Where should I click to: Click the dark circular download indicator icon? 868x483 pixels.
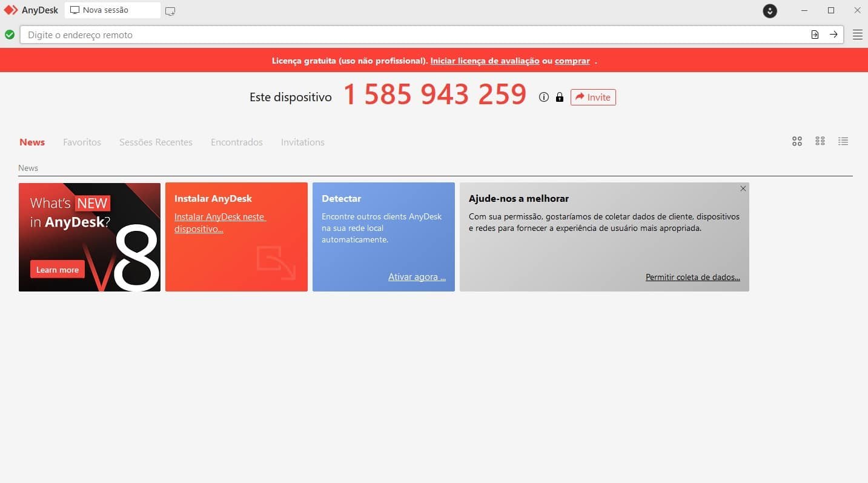click(x=770, y=11)
